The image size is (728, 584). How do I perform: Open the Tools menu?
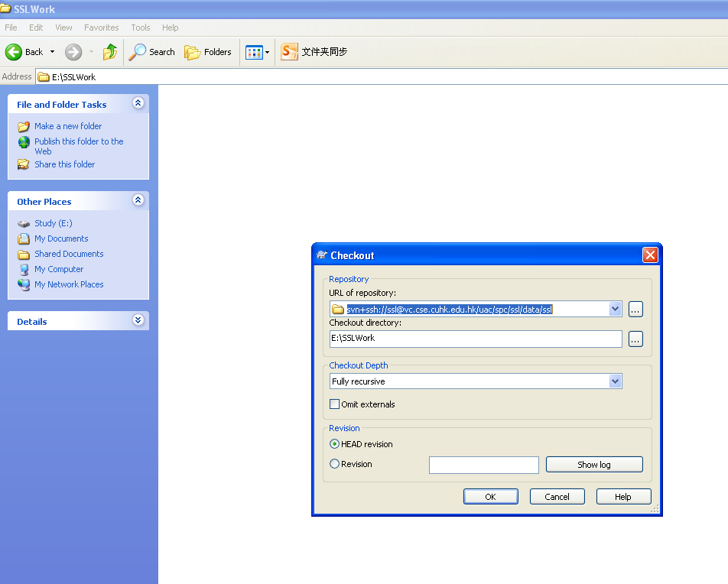[140, 28]
